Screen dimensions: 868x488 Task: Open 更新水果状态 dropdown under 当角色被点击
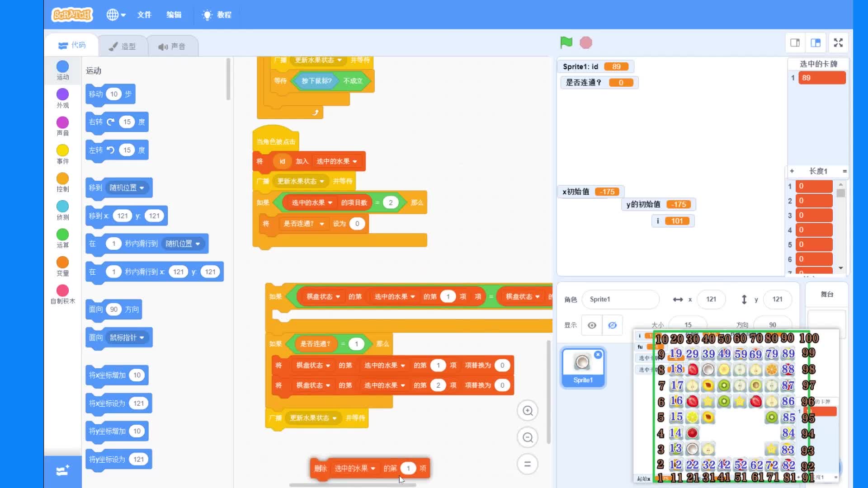tap(301, 181)
